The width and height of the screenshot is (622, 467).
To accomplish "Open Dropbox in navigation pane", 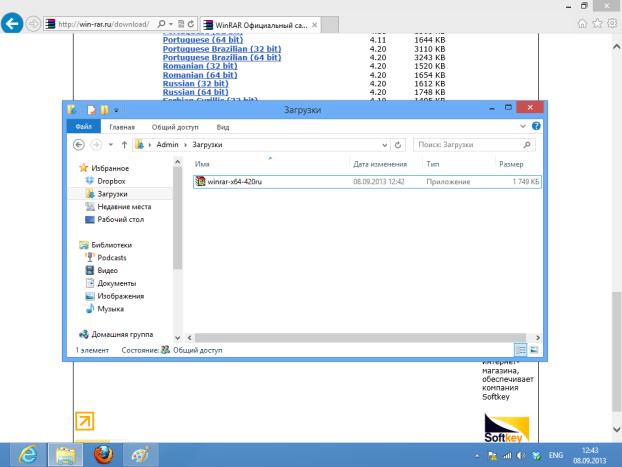I will [111, 181].
